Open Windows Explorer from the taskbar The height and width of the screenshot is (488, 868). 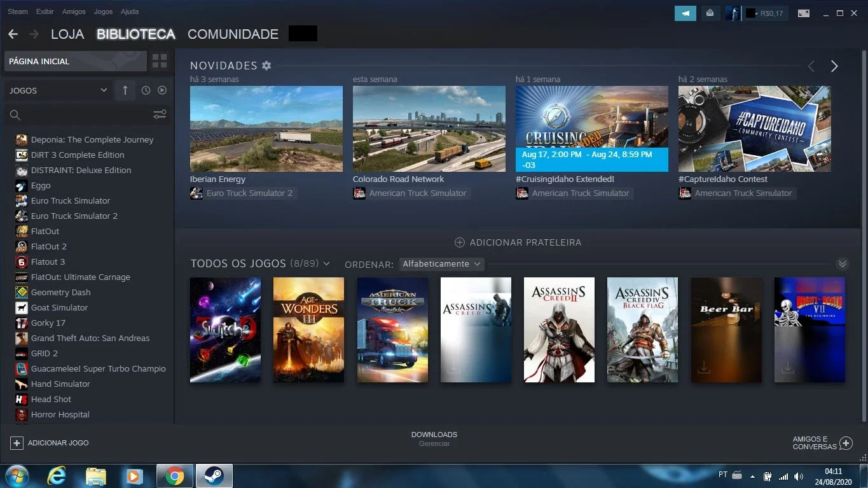[x=96, y=476]
